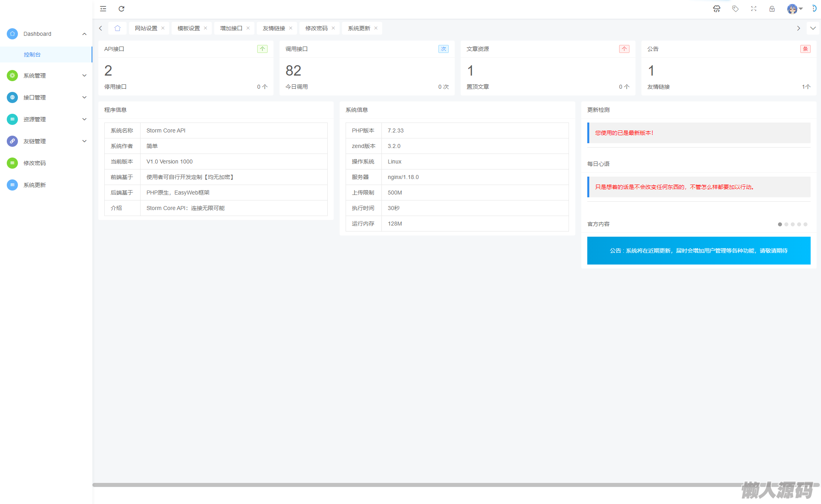Select the second carousel indicator dot
The height and width of the screenshot is (504, 821).
(786, 224)
